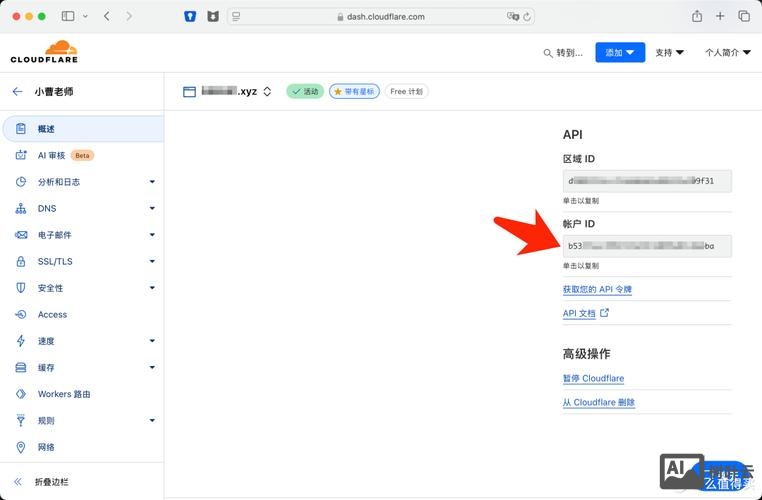762x500 pixels.
Task: Open the 网络 menu item
Action: 46,447
